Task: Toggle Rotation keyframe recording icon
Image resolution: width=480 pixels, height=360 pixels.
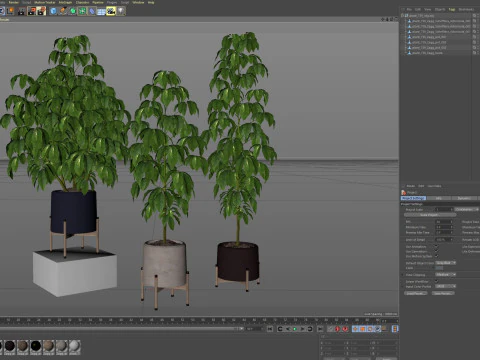Action: pos(370,329)
